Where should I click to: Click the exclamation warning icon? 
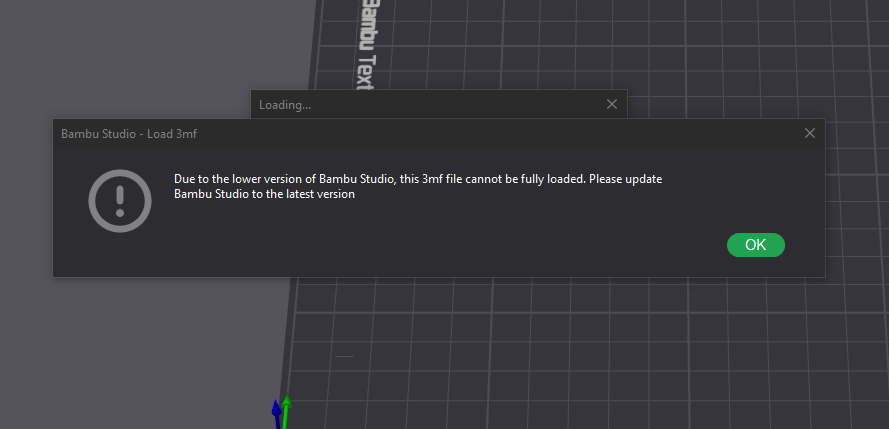click(x=120, y=201)
